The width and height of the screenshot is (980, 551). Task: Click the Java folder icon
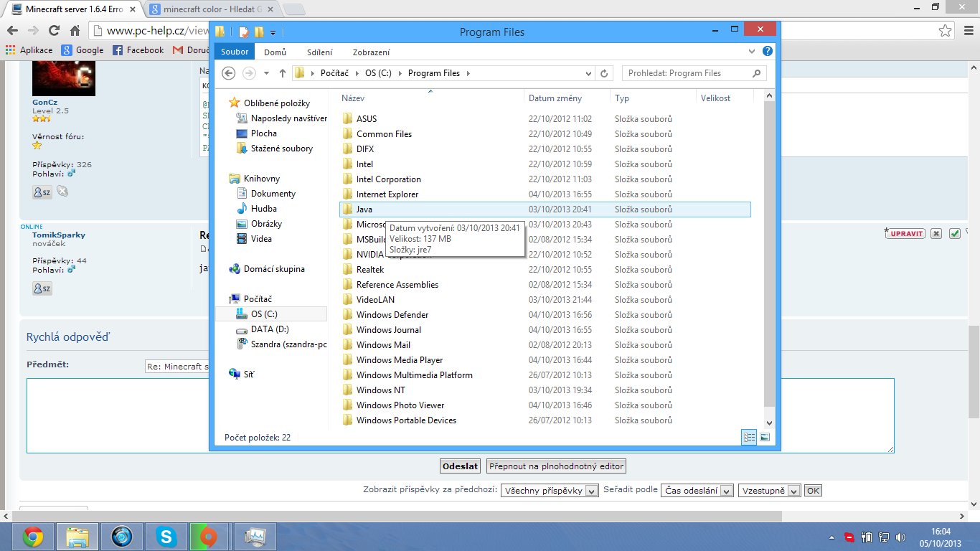pos(347,209)
